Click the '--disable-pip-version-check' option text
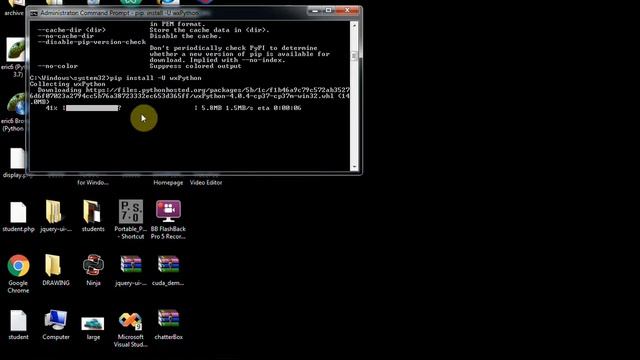Screen dimensions: 640x360 coord(91,42)
